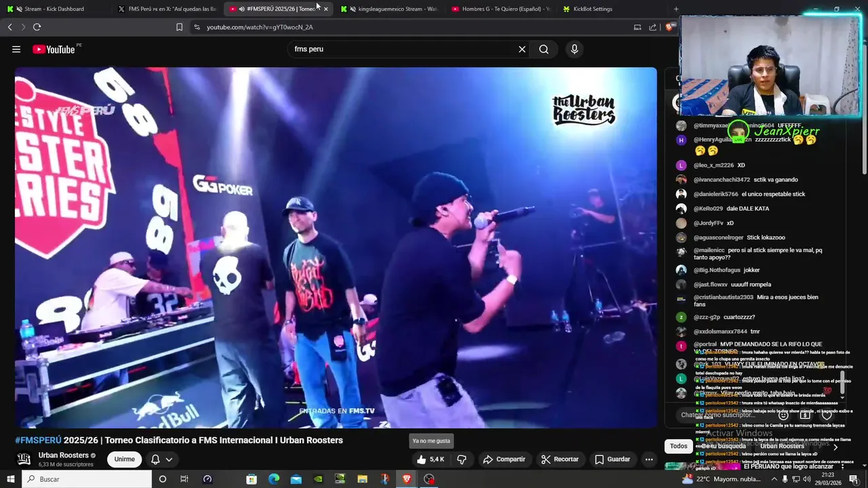Open the Windows taskbar Buscar search box
Screen dimensions: 868x488
[x=87, y=479]
